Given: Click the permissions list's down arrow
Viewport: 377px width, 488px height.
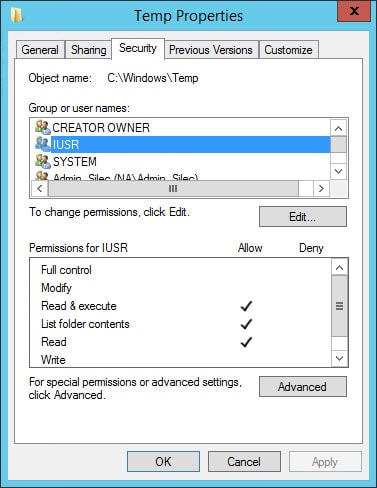Looking at the screenshot, I should (340, 358).
